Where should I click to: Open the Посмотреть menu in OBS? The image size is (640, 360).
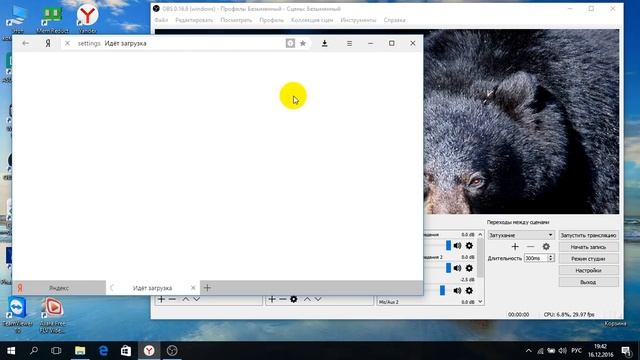click(236, 20)
